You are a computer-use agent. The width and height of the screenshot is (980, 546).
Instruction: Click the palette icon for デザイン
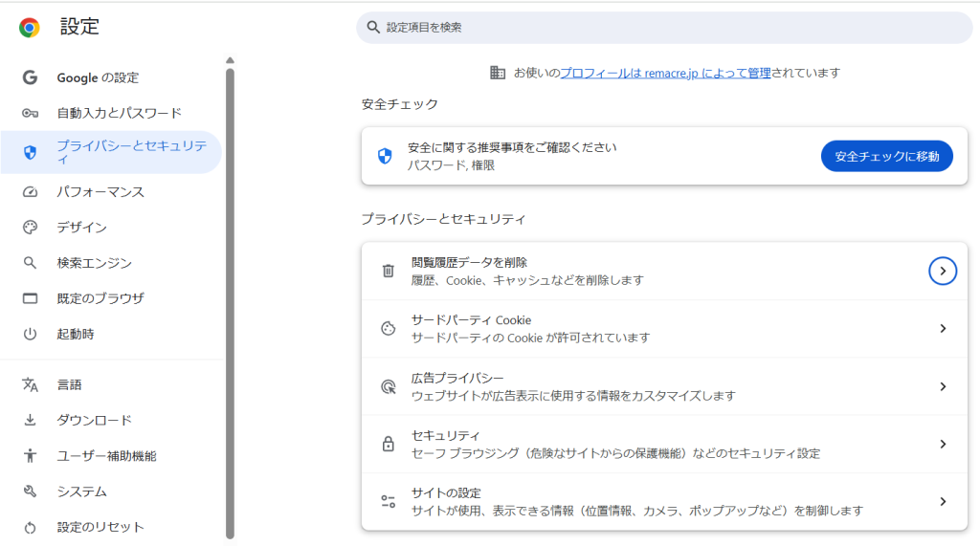pos(30,228)
